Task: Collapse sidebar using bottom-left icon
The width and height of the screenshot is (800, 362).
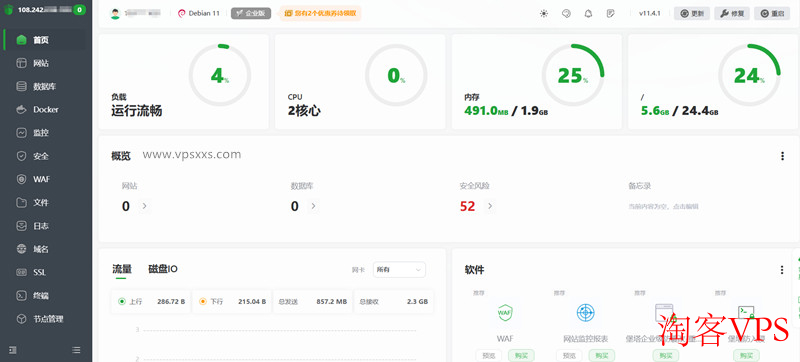Action: click(x=13, y=350)
